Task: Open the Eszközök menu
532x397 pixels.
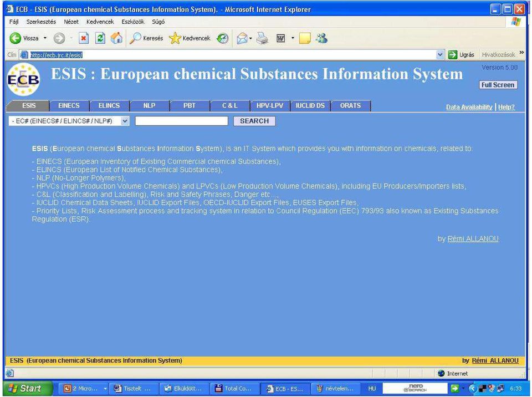Action: coord(133,22)
